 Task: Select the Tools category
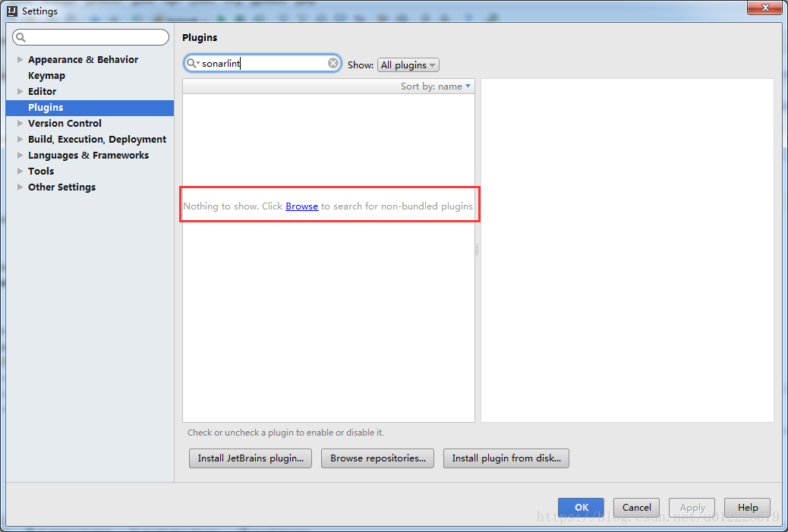pos(41,172)
